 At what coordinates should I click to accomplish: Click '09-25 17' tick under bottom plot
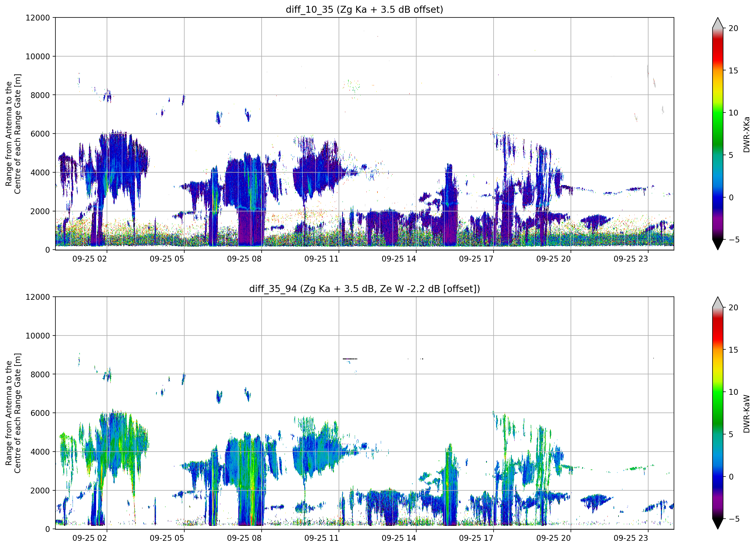pyautogui.click(x=476, y=538)
